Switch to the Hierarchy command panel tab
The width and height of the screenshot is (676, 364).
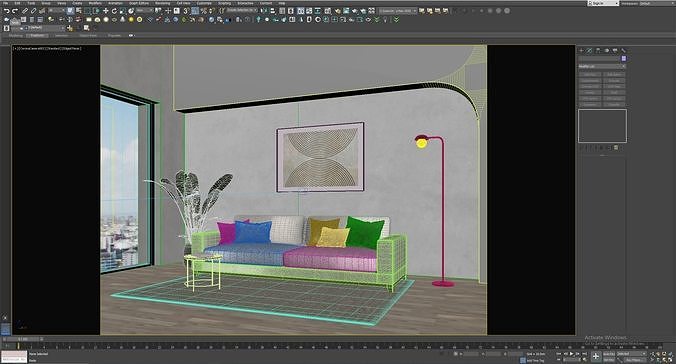coord(598,50)
